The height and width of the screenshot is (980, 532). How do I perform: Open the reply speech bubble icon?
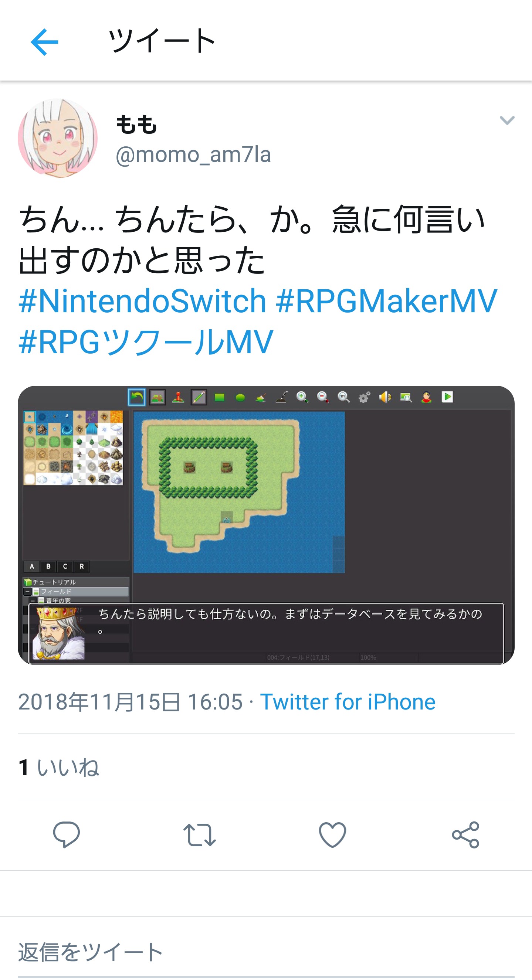point(67,835)
